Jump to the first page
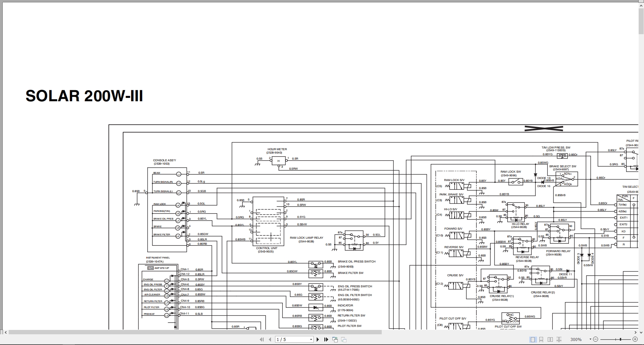Image resolution: width=644 pixels, height=345 pixels. (x=262, y=339)
